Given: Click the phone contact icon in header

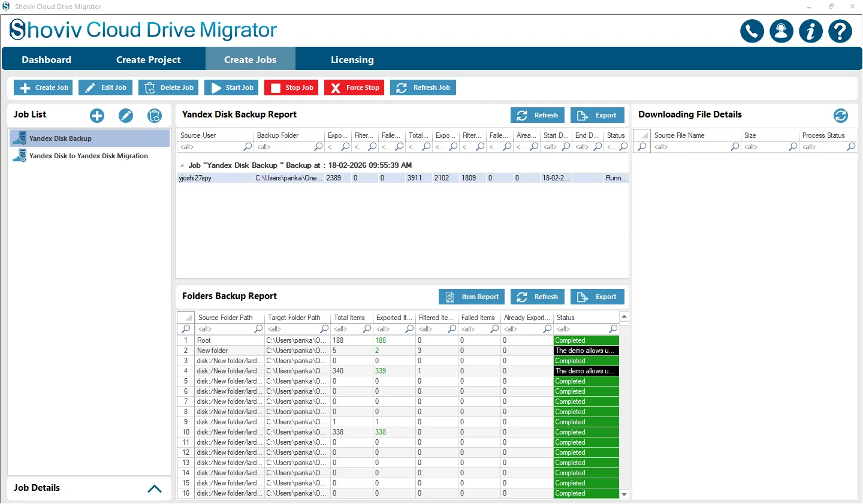Looking at the screenshot, I should (752, 31).
